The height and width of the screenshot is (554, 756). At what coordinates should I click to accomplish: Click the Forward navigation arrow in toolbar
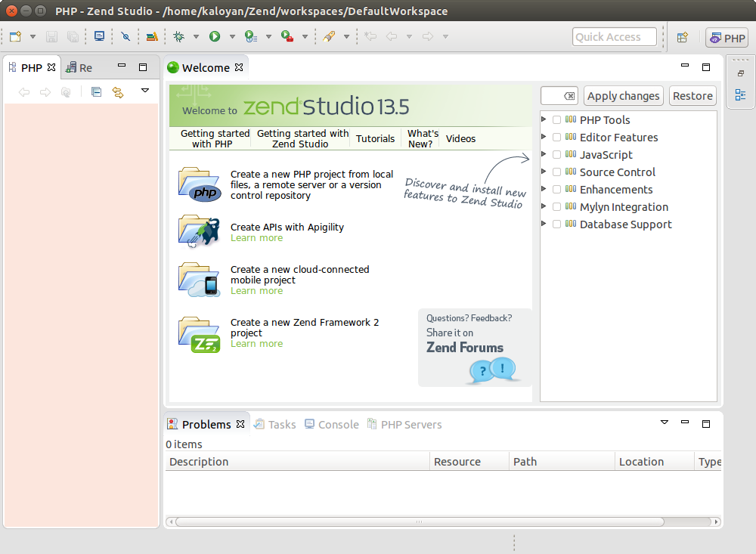click(x=428, y=36)
